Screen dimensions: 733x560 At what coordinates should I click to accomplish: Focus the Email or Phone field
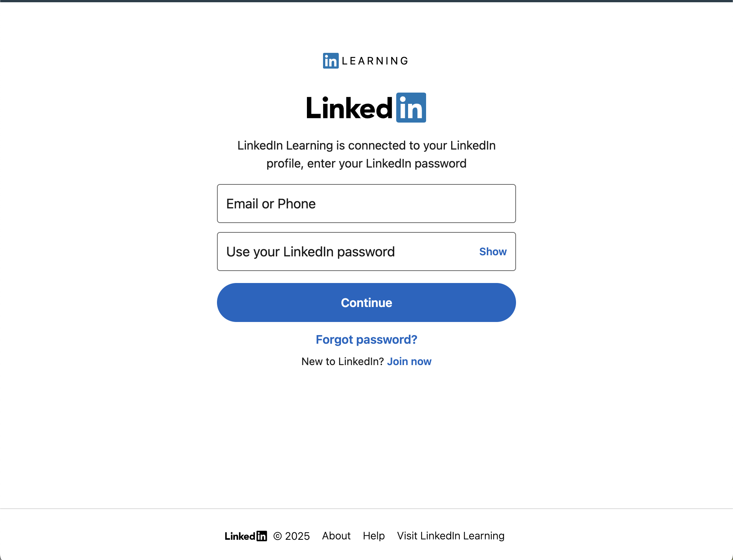(366, 204)
